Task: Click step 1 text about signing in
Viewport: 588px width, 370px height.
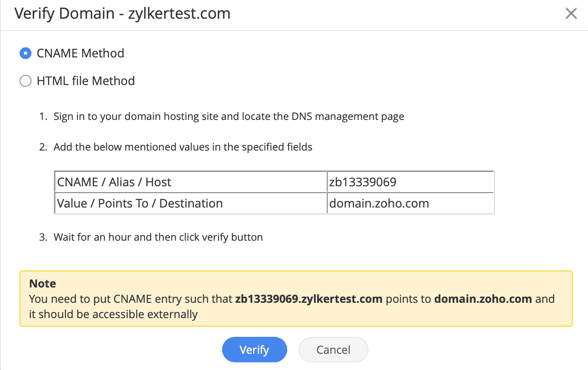Action: pos(228,117)
